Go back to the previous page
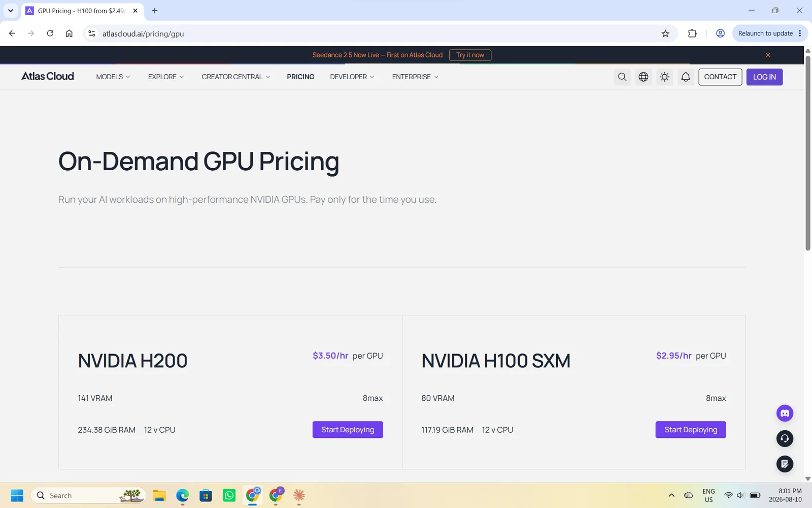This screenshot has width=812, height=508. click(12, 34)
